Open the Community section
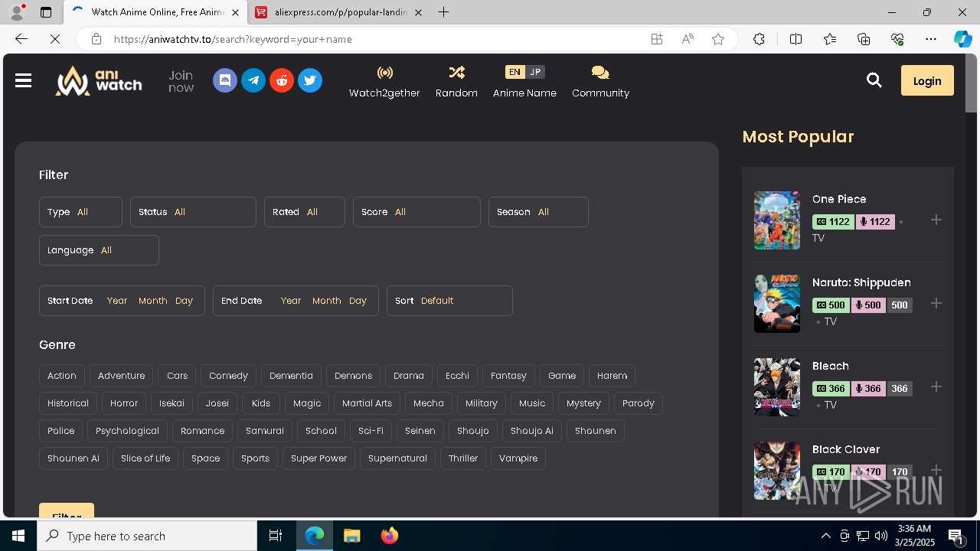The image size is (980, 551). (x=600, y=81)
